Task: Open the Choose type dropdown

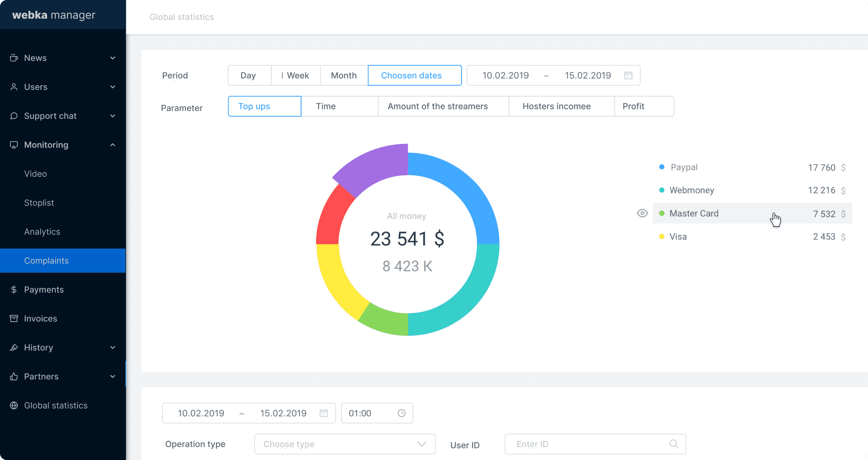Action: (x=344, y=444)
